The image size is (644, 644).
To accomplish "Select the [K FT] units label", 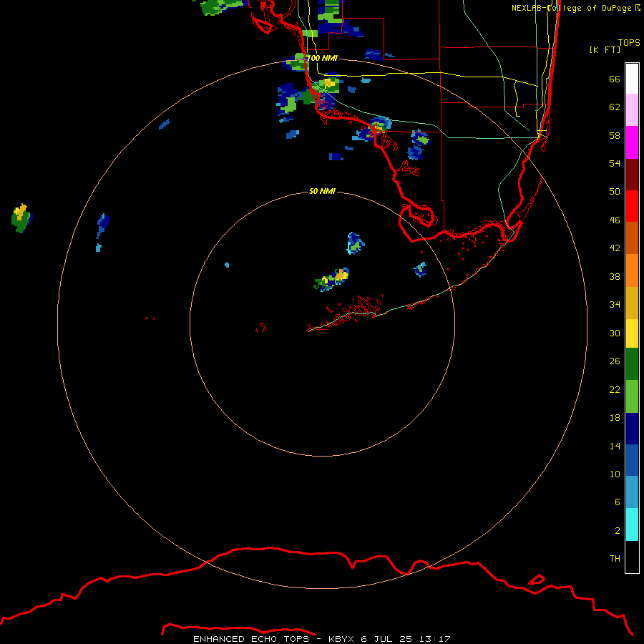I will point(605,49).
